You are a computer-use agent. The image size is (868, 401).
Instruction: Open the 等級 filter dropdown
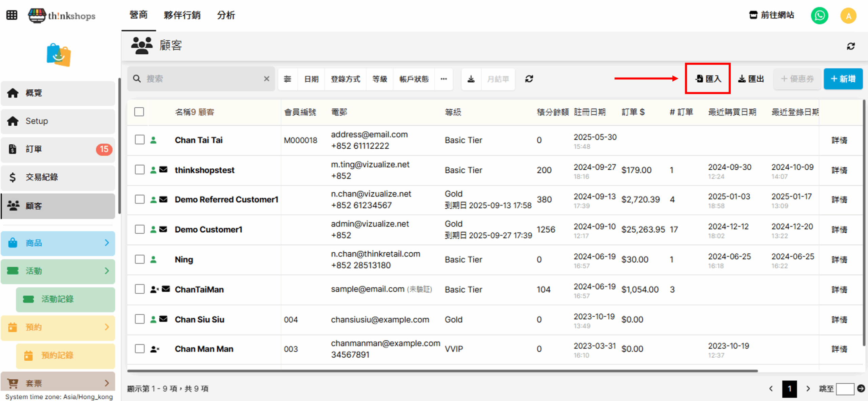pyautogui.click(x=379, y=79)
